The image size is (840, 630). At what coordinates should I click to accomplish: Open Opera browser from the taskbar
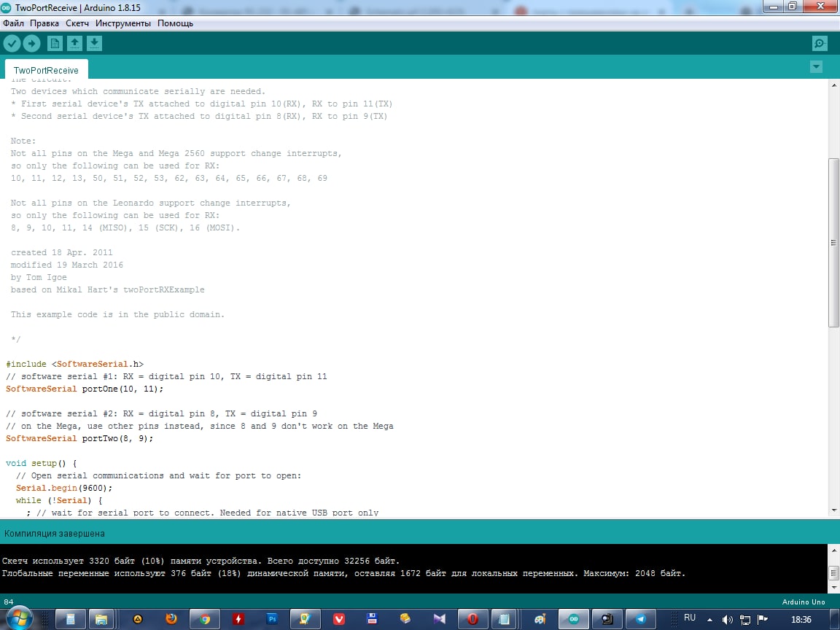pos(472,619)
